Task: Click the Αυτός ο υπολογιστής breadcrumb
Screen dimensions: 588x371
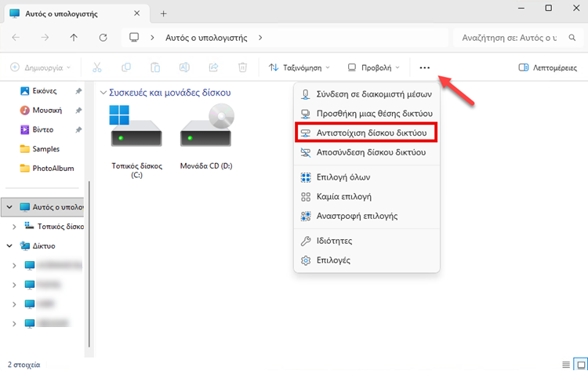Action: (206, 38)
